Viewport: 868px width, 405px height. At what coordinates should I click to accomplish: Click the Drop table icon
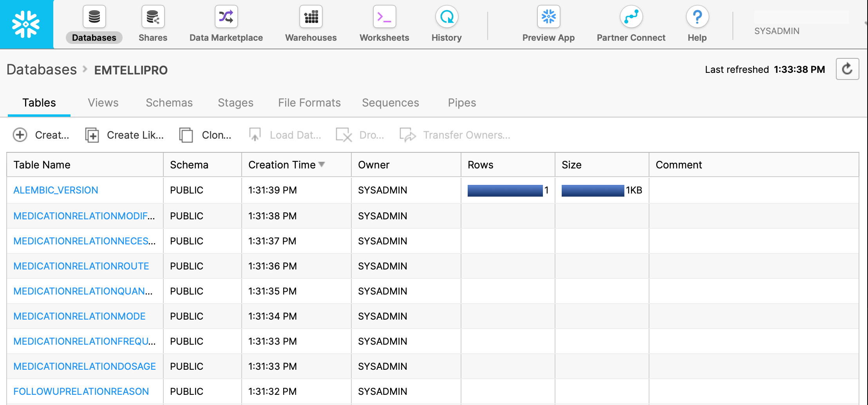[344, 135]
